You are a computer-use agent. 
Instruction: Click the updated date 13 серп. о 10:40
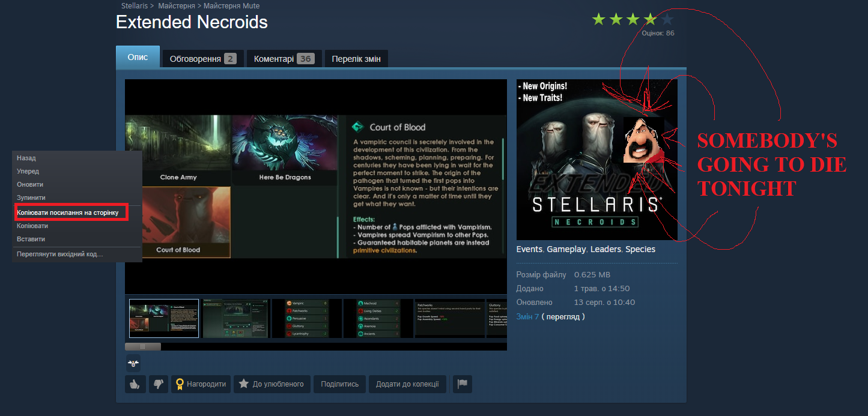click(x=604, y=303)
